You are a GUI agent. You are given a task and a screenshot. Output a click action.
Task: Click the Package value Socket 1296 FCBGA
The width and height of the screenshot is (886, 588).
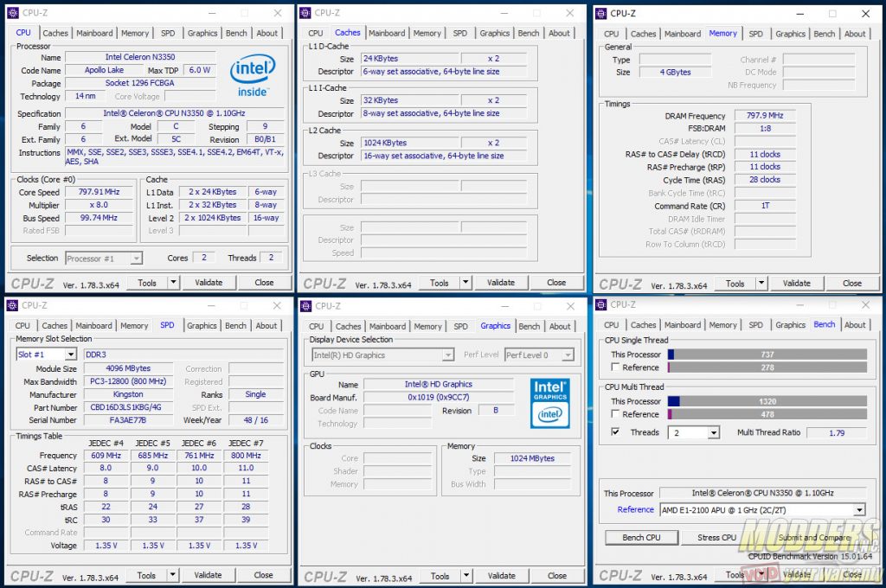click(x=140, y=83)
